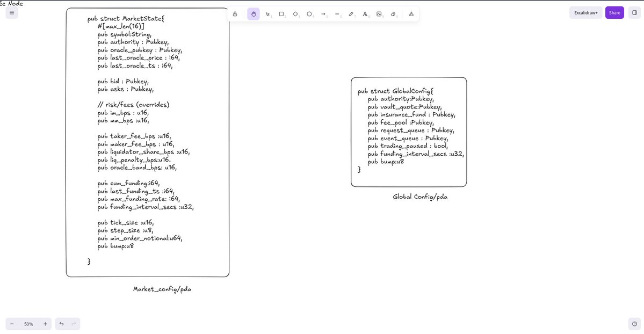Screen dimensions: 644x334
Task: Toggle the canvas lock tool
Action: [x=235, y=14]
